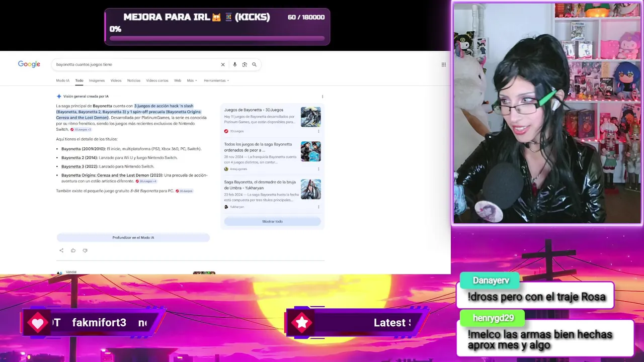Give a thumbs down to the AI overview
Viewport: 644px width, 362px height.
pyautogui.click(x=85, y=250)
